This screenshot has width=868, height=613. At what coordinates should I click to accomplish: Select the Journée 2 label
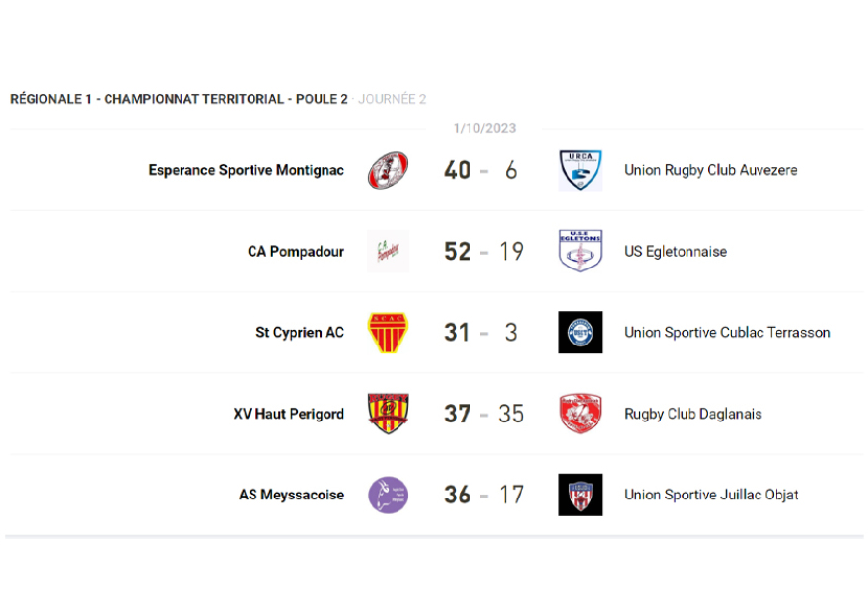point(392,99)
